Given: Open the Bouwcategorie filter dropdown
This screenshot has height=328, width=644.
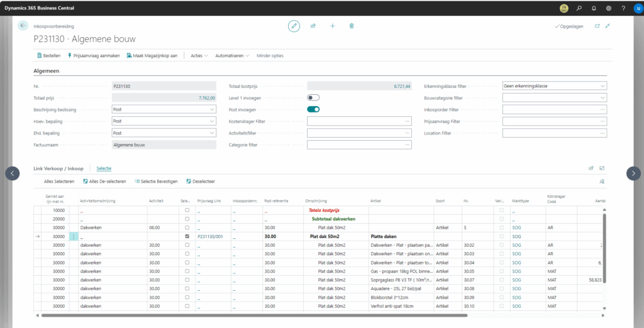Looking at the screenshot, I should point(602,98).
